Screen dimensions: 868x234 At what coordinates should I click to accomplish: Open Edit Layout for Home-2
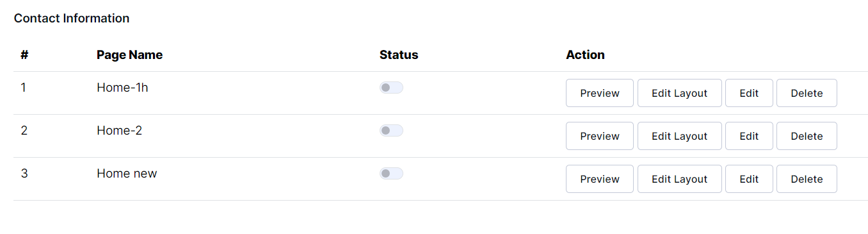[x=679, y=136]
